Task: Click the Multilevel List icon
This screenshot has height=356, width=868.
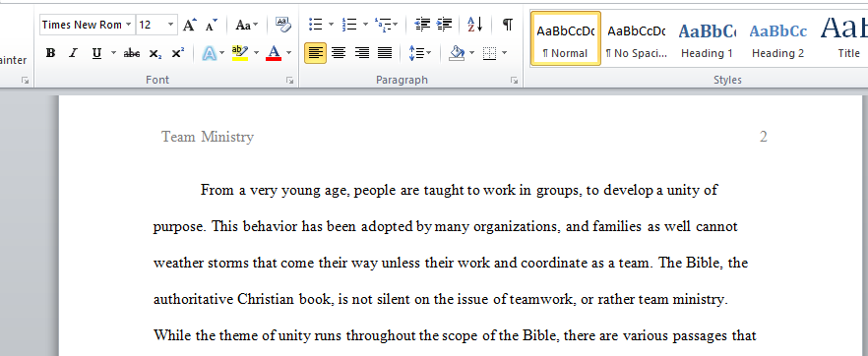Action: pos(382,25)
